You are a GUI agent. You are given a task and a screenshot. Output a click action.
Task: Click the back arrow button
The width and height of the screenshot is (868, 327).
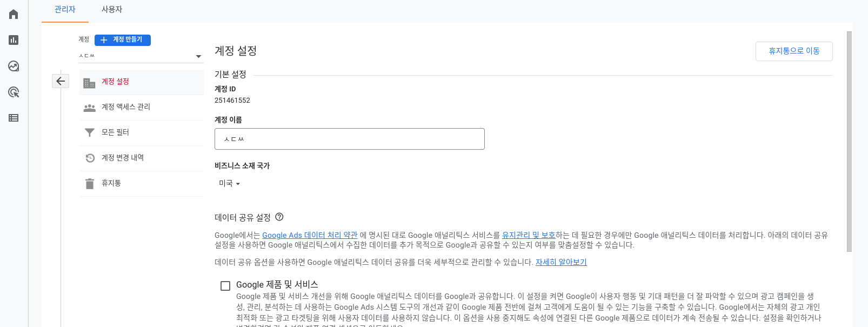(x=61, y=81)
